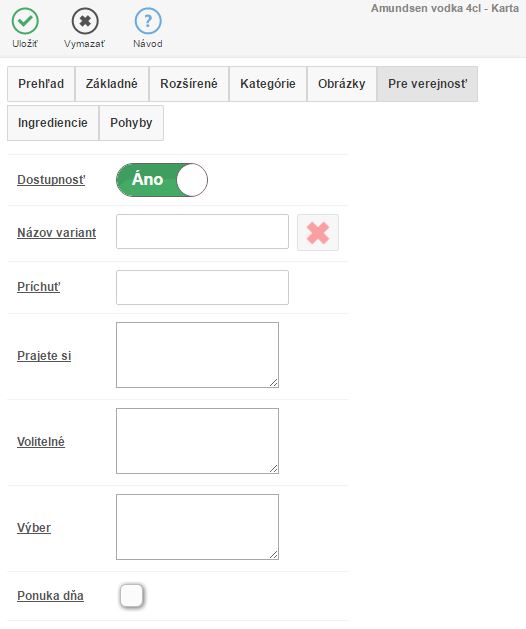Screen dimensions: 526x629
Task: Toggle the Dostupnosť Áno switch
Action: 162,180
